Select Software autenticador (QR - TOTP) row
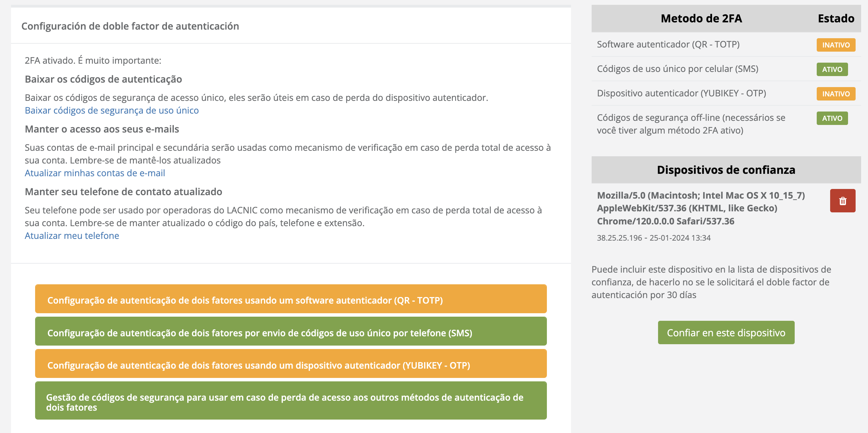868x433 pixels. (668, 44)
